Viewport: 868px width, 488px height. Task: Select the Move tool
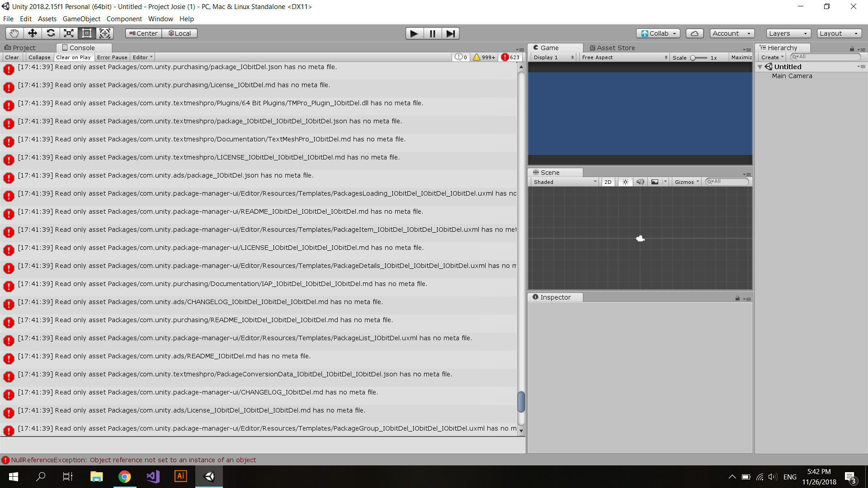(x=33, y=33)
